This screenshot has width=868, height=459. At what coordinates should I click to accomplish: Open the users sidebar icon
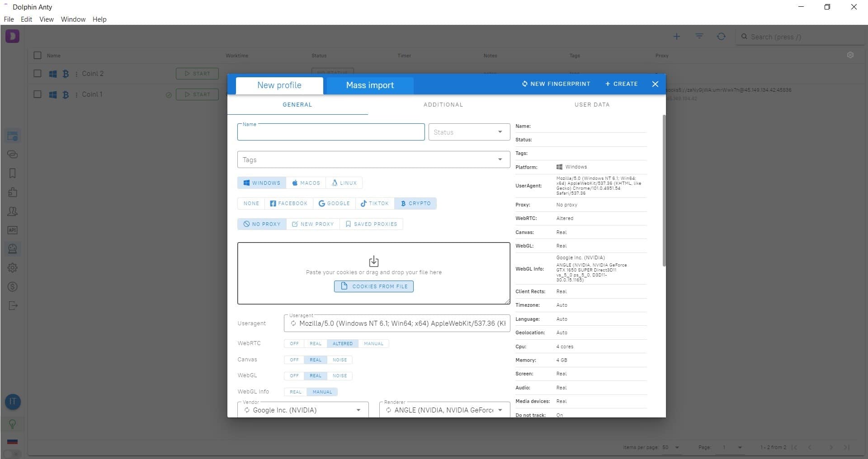13,211
